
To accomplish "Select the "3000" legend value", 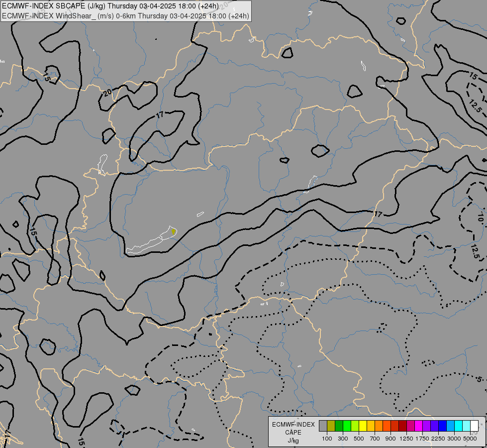I will pyautogui.click(x=454, y=439).
